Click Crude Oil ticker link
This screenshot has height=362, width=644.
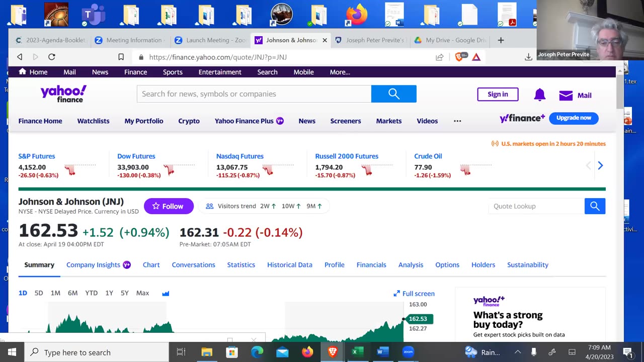428,156
